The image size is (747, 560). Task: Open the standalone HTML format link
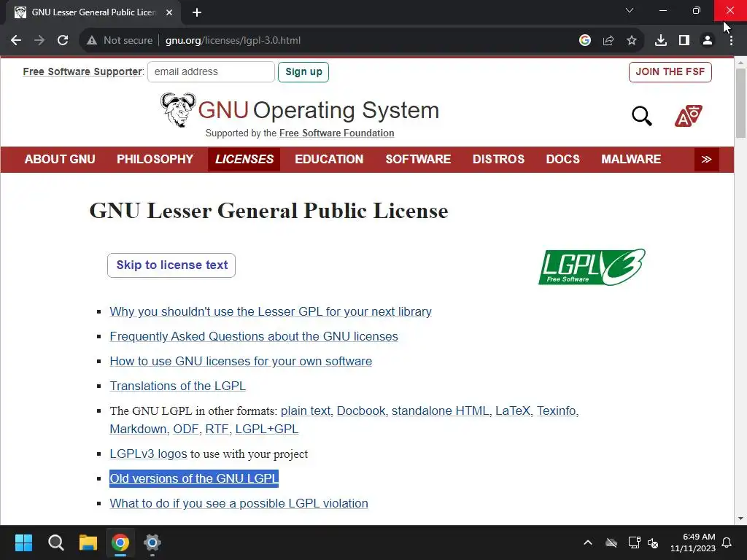click(440, 411)
